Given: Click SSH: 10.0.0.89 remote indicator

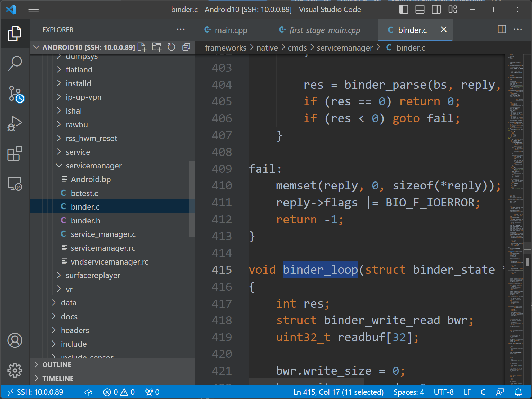Looking at the screenshot, I should tap(36, 392).
